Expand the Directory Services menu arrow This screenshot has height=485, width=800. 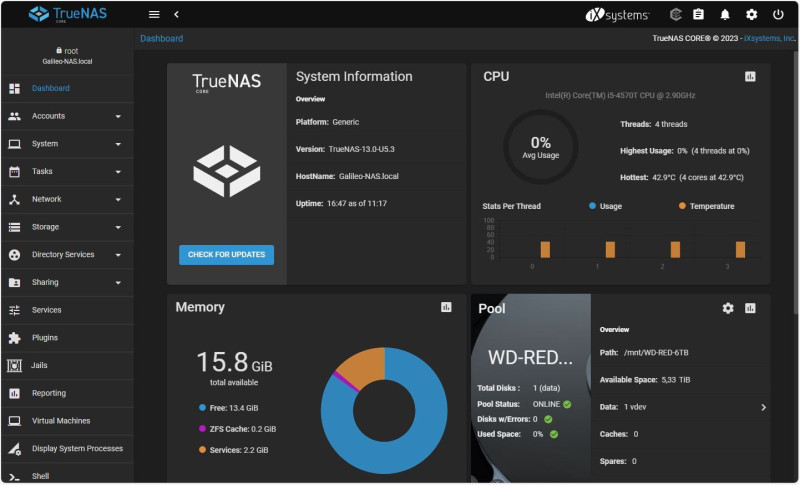click(x=118, y=255)
